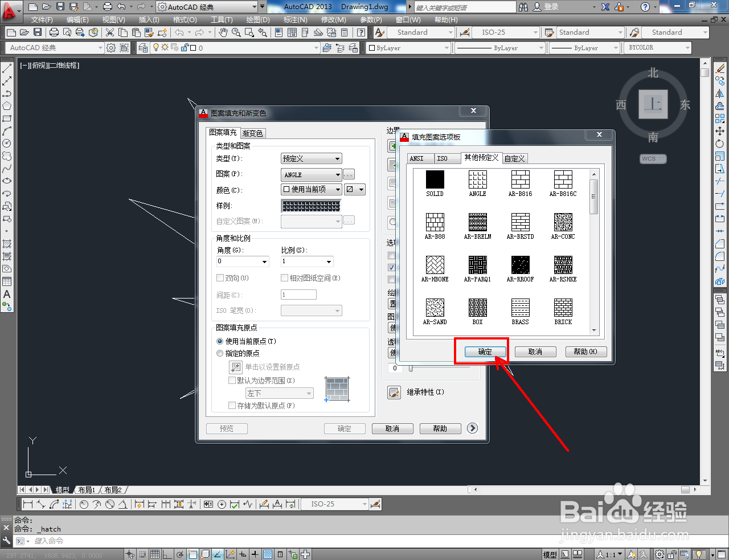Click 确定 in the pattern palette dialog
Screen dimensions: 729x560
click(485, 352)
